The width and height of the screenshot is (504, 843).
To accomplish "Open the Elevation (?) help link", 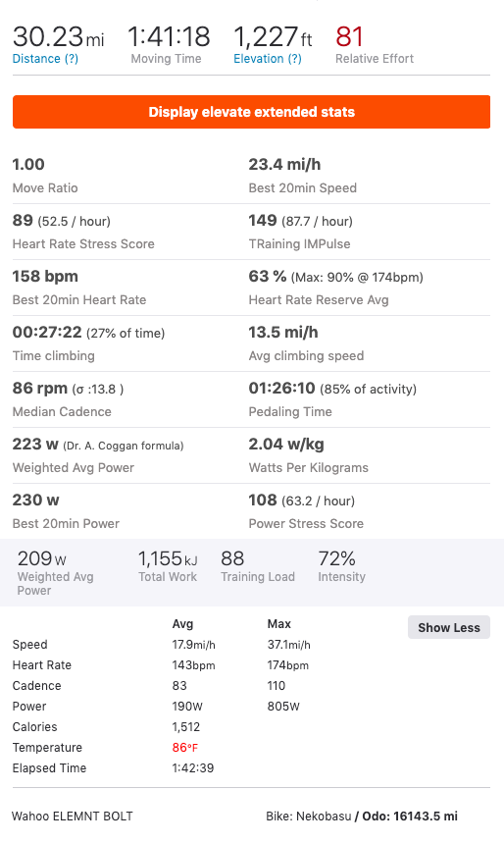I will 267,59.
